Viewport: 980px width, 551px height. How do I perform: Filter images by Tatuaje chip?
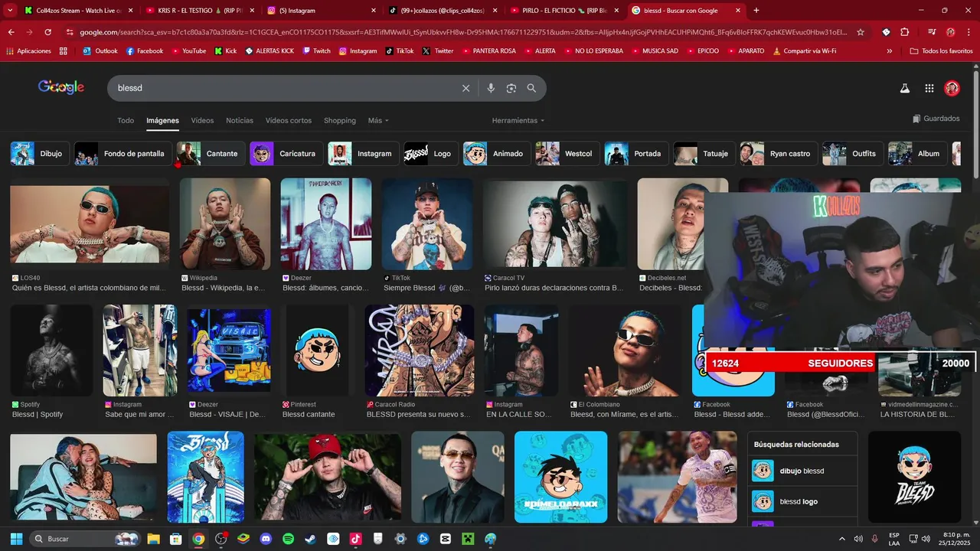coord(704,154)
